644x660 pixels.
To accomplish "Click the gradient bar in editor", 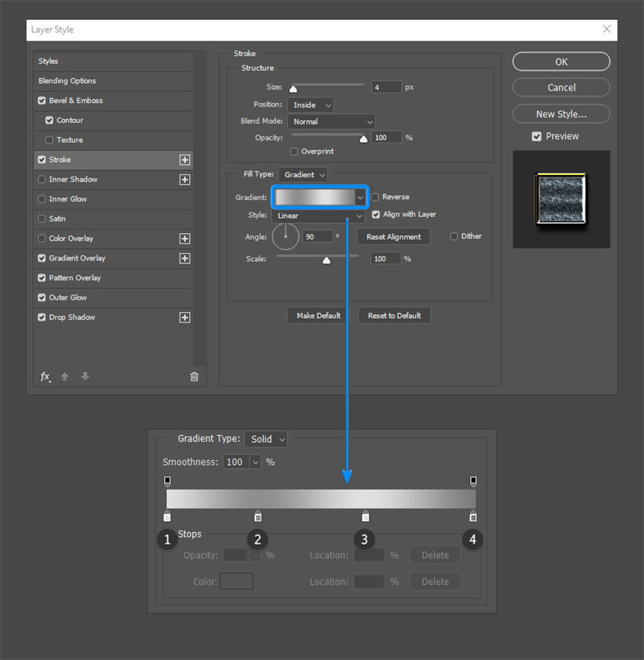I will click(x=321, y=499).
